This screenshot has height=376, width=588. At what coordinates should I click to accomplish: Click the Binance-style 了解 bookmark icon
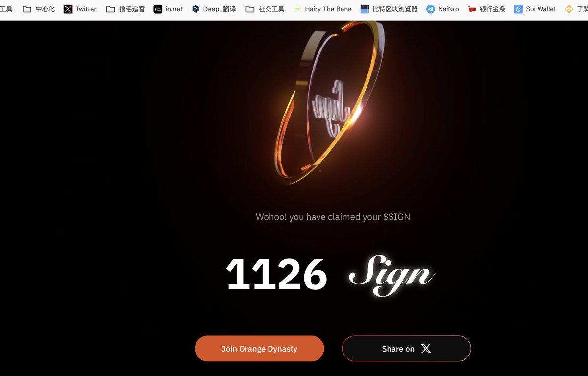[x=569, y=9]
